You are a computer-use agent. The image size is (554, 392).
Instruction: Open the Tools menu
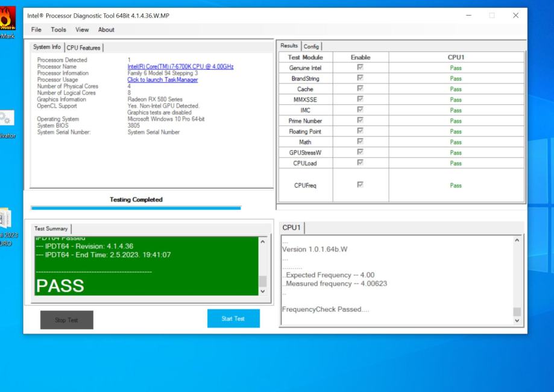pos(58,30)
